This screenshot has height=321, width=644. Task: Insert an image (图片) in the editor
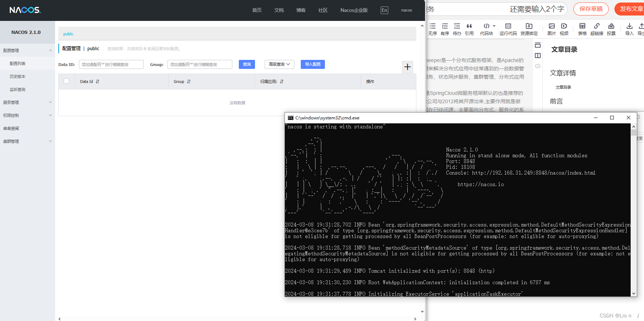(551, 29)
